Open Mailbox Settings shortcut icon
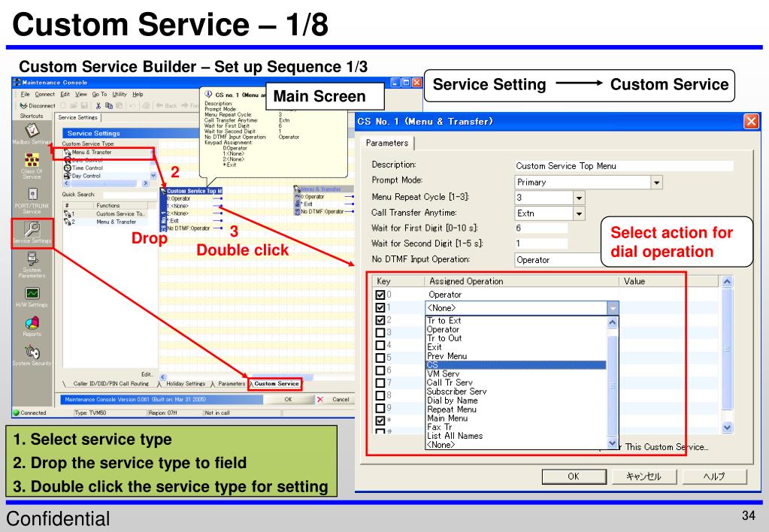The height and width of the screenshot is (532, 769). (x=32, y=131)
